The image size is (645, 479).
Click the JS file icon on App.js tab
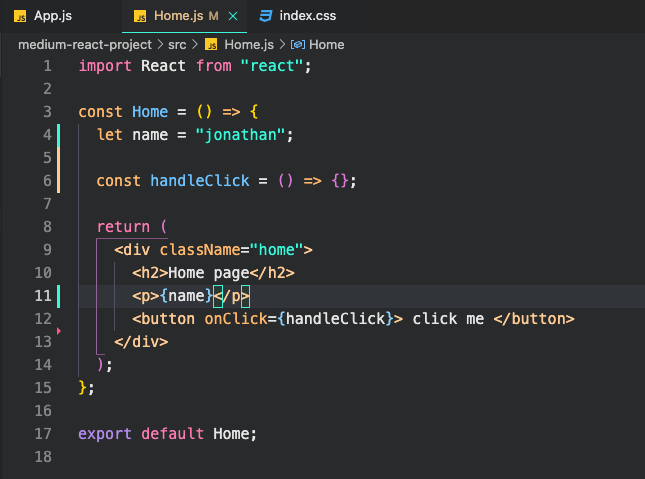[x=20, y=16]
